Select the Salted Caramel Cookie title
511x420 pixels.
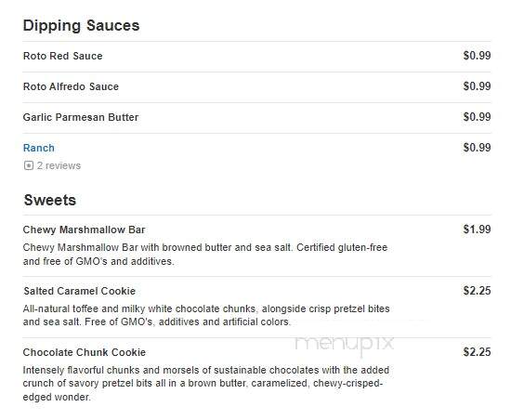click(80, 291)
